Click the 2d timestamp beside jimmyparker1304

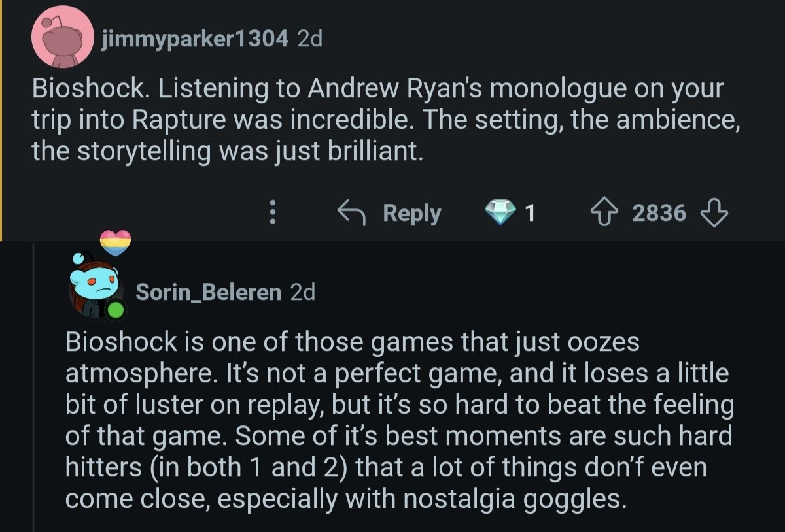click(x=309, y=39)
